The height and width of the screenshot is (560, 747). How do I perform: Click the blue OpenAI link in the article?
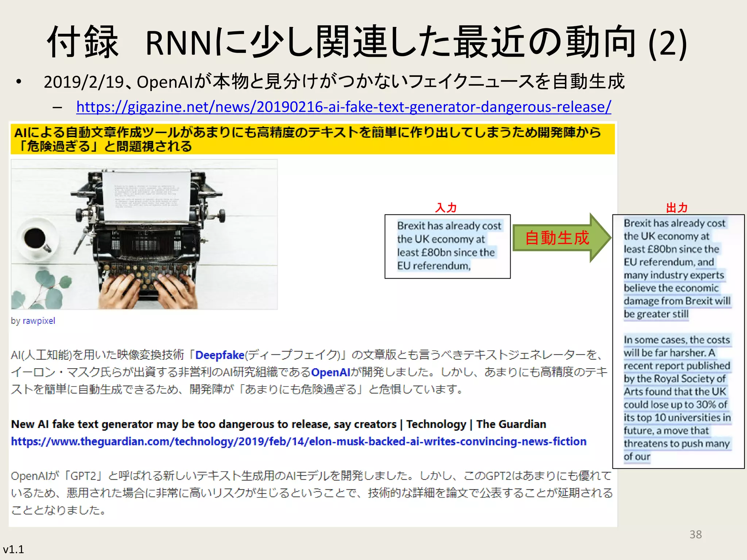(x=330, y=372)
